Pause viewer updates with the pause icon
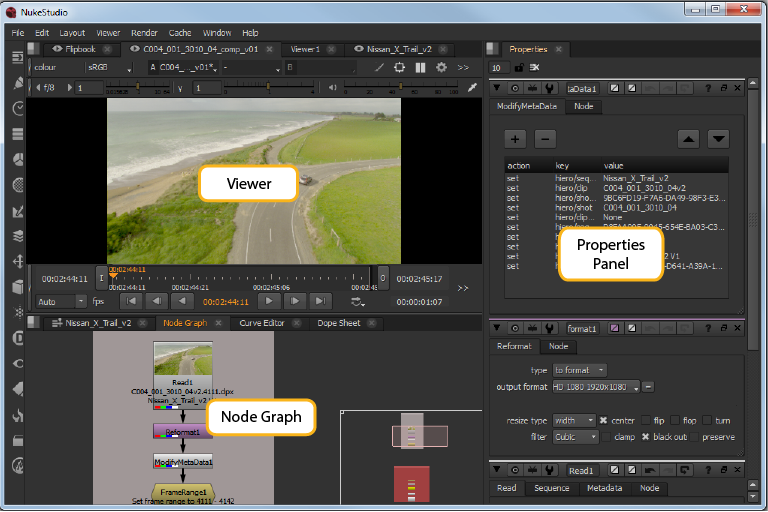 coord(420,67)
